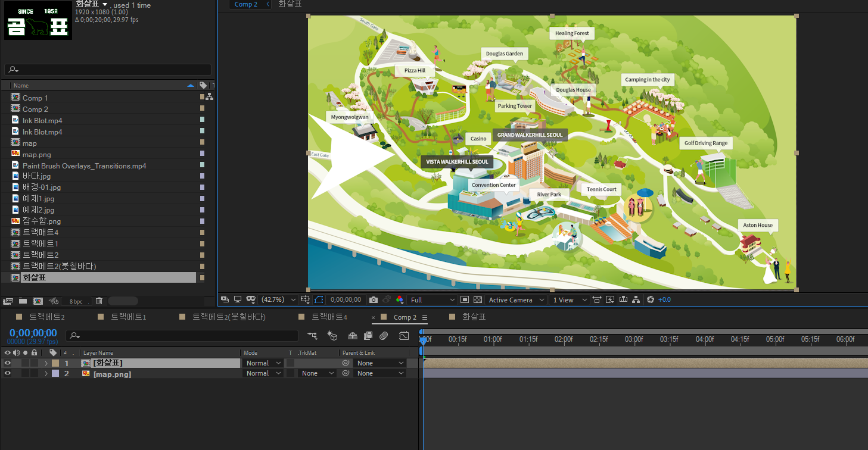Open the 42.7% magnification dropdown
Screen dimensions: 868x450
coord(278,299)
